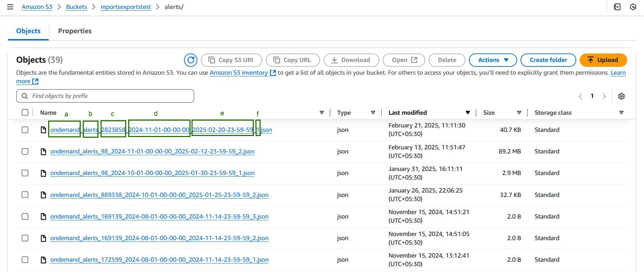Go to previous page arrow
Screen dimensions: 644x272
580,96
